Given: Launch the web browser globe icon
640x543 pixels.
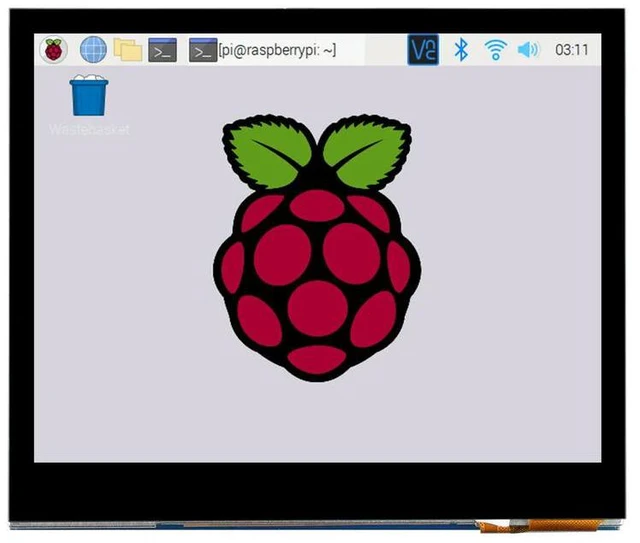Looking at the screenshot, I should click(x=93, y=49).
